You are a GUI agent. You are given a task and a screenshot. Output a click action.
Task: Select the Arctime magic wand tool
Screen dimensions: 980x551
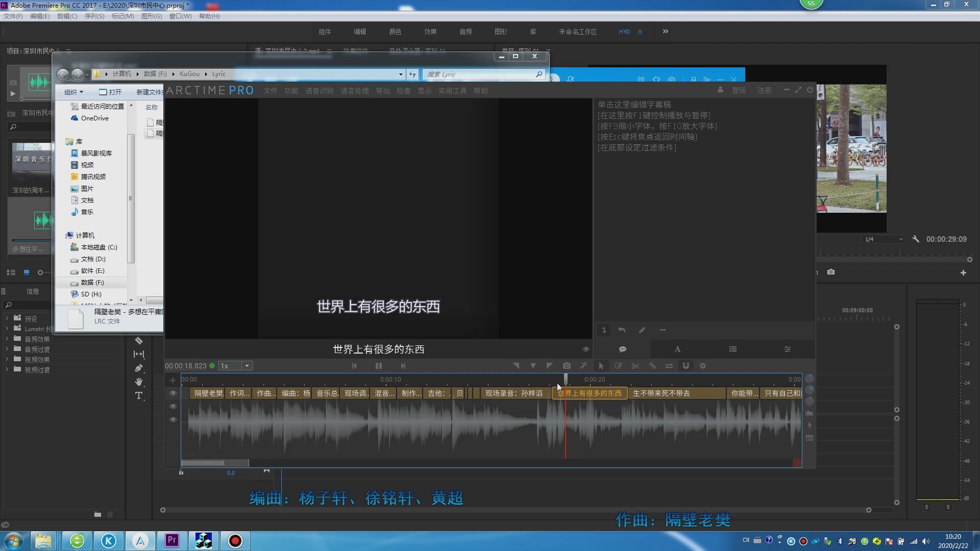coord(583,366)
